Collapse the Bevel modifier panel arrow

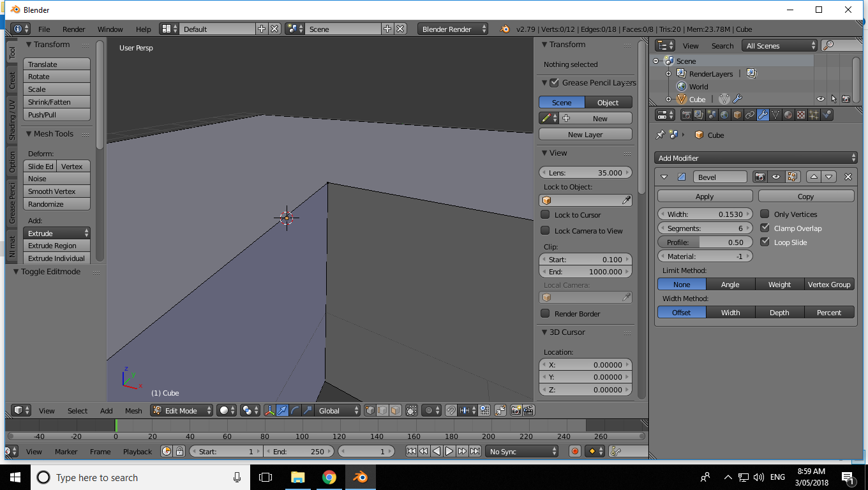[664, 177]
